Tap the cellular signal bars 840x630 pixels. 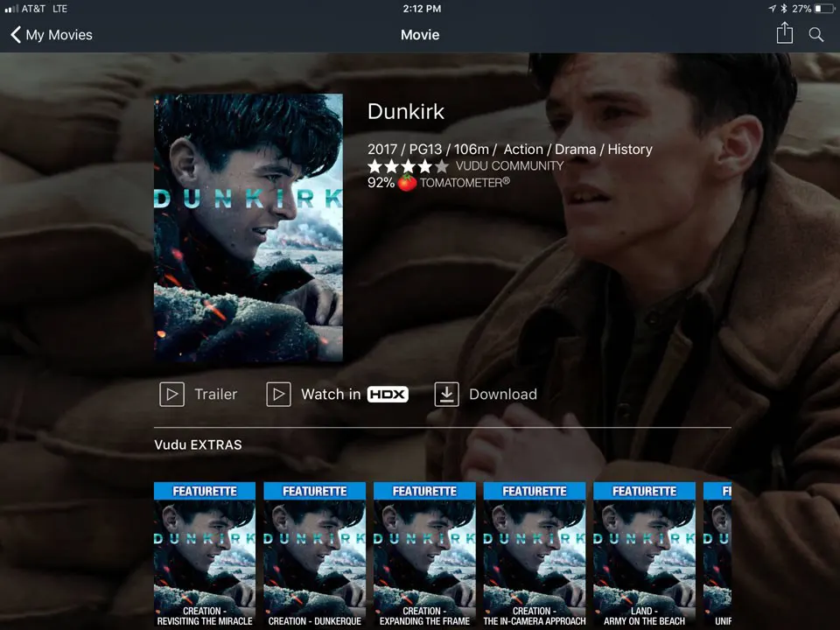click(11, 9)
